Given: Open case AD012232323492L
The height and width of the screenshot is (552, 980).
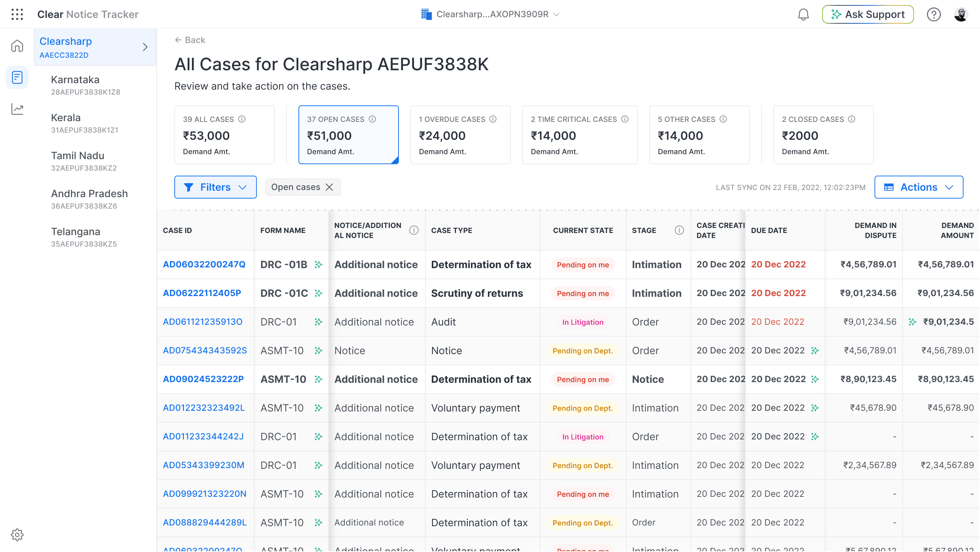Looking at the screenshot, I should 203,408.
